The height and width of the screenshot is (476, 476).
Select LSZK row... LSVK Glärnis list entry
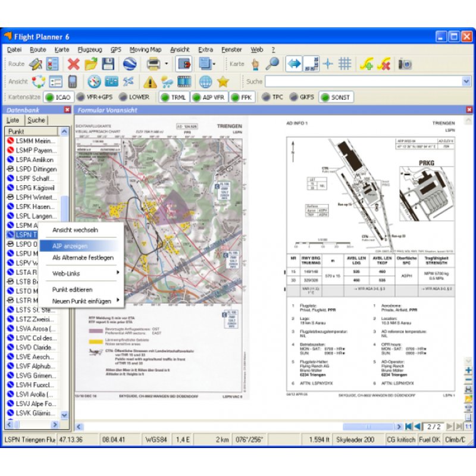coord(31,413)
